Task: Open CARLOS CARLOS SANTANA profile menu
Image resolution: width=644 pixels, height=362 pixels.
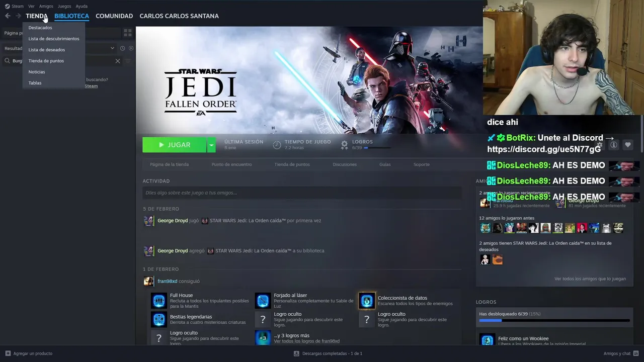Action: tap(179, 16)
